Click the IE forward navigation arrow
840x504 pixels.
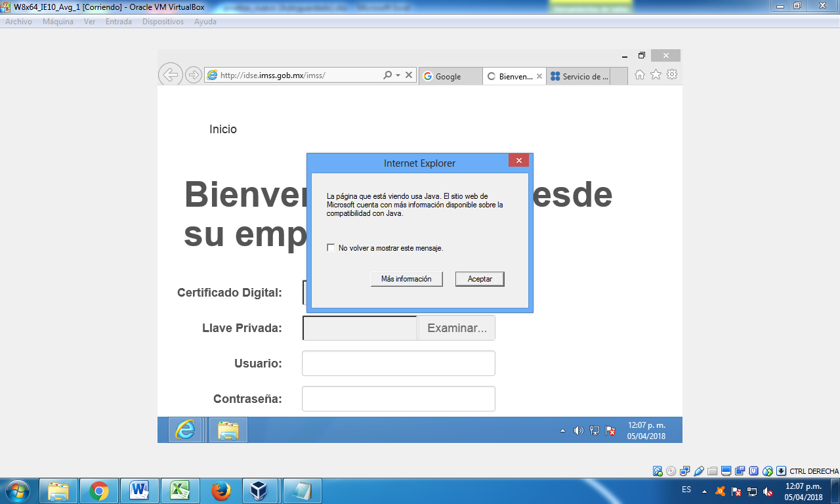[x=193, y=75]
